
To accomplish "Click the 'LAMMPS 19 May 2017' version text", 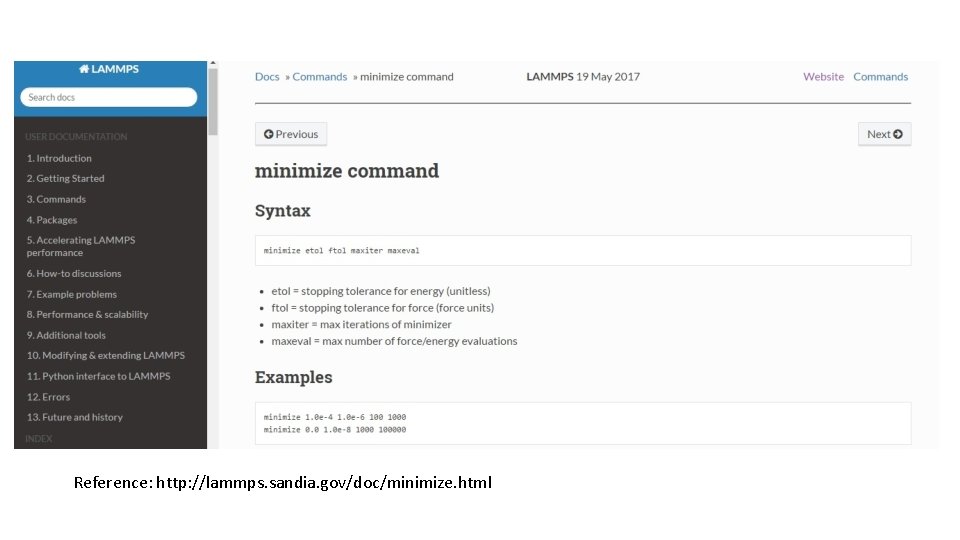I will (x=583, y=77).
